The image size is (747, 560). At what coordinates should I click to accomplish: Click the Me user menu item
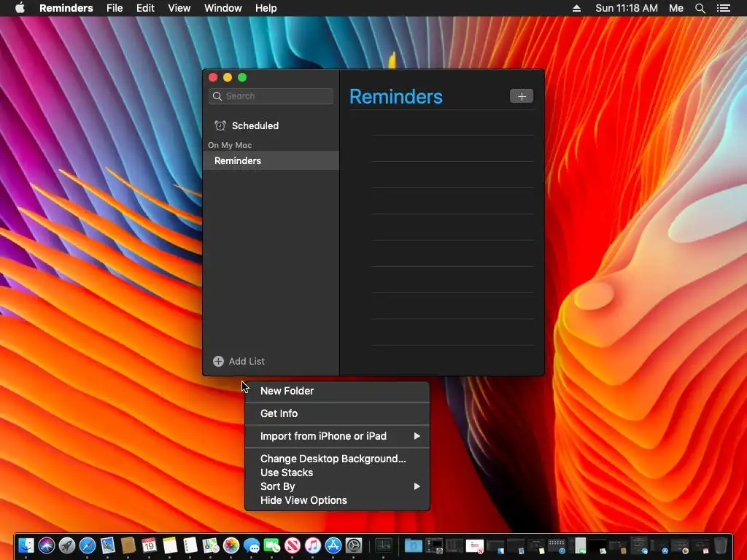(676, 8)
